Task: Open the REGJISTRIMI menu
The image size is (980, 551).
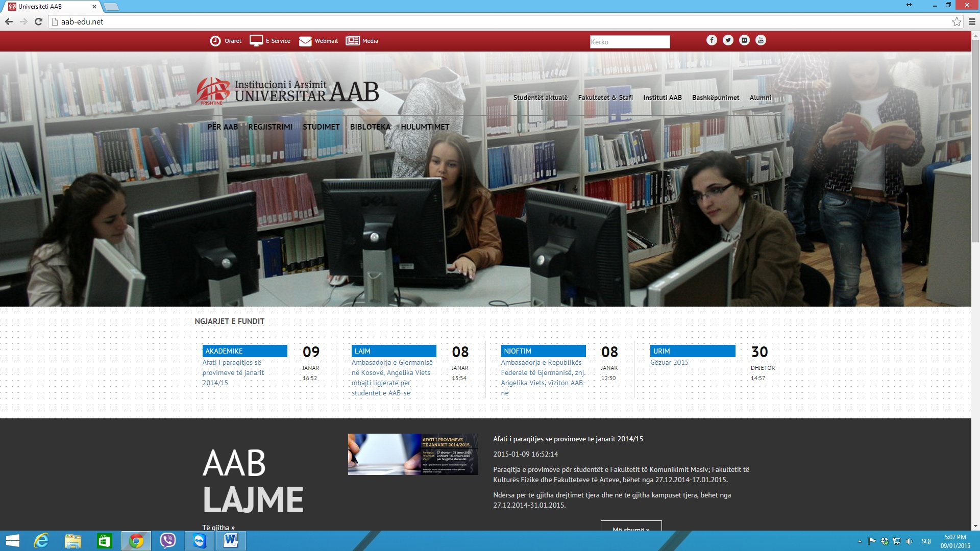Action: (x=271, y=127)
